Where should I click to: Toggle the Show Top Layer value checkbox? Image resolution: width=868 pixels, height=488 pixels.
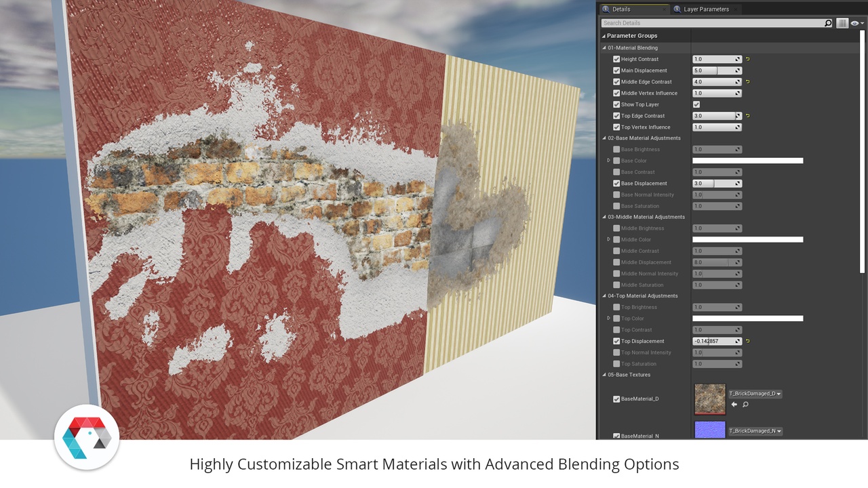tap(696, 104)
